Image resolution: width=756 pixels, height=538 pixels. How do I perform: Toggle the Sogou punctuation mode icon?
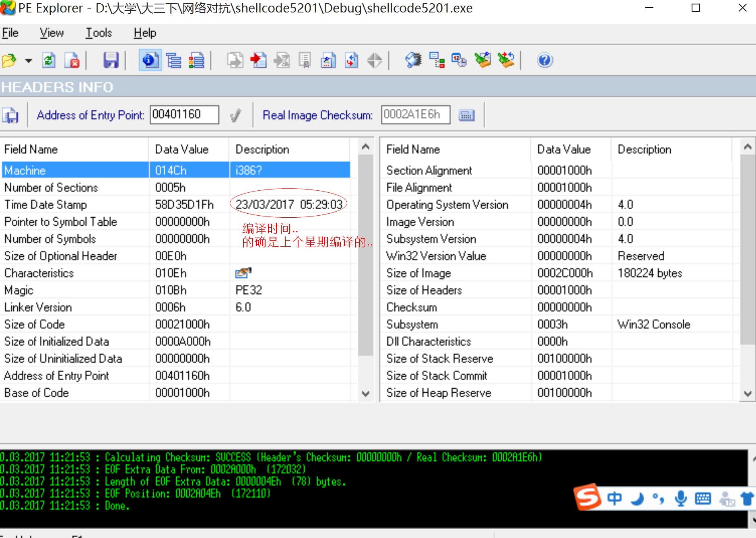[x=658, y=499]
